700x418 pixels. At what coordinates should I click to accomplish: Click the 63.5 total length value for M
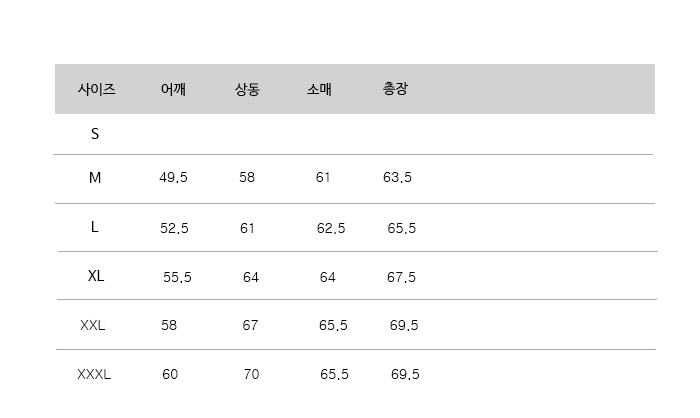coord(397,178)
